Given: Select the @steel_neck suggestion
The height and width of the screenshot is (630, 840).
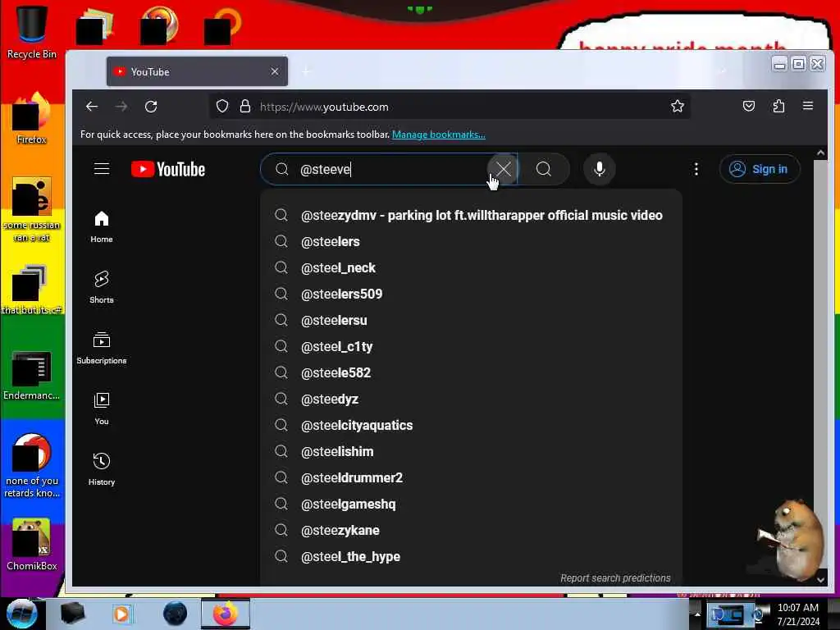Looking at the screenshot, I should coord(471,268).
